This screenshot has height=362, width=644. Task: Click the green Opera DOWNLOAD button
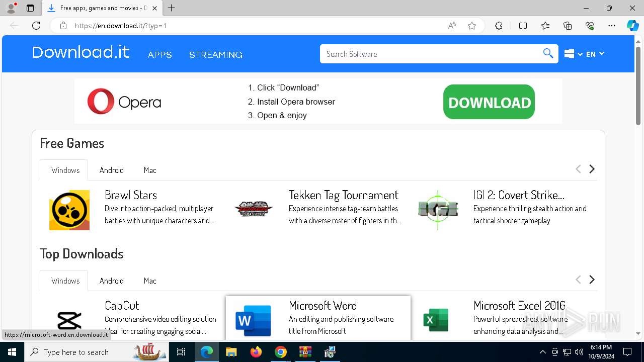click(x=489, y=102)
